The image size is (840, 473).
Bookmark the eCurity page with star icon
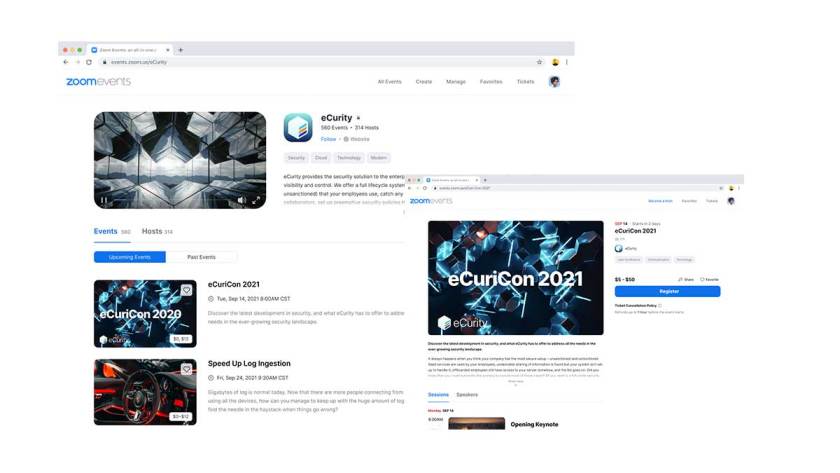[539, 62]
